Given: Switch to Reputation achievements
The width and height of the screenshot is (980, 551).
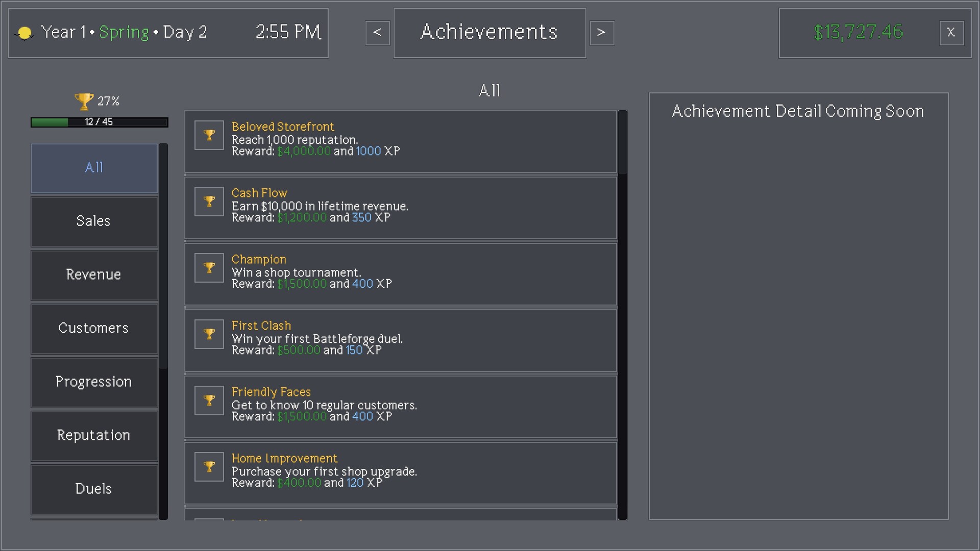Looking at the screenshot, I should coord(94,436).
